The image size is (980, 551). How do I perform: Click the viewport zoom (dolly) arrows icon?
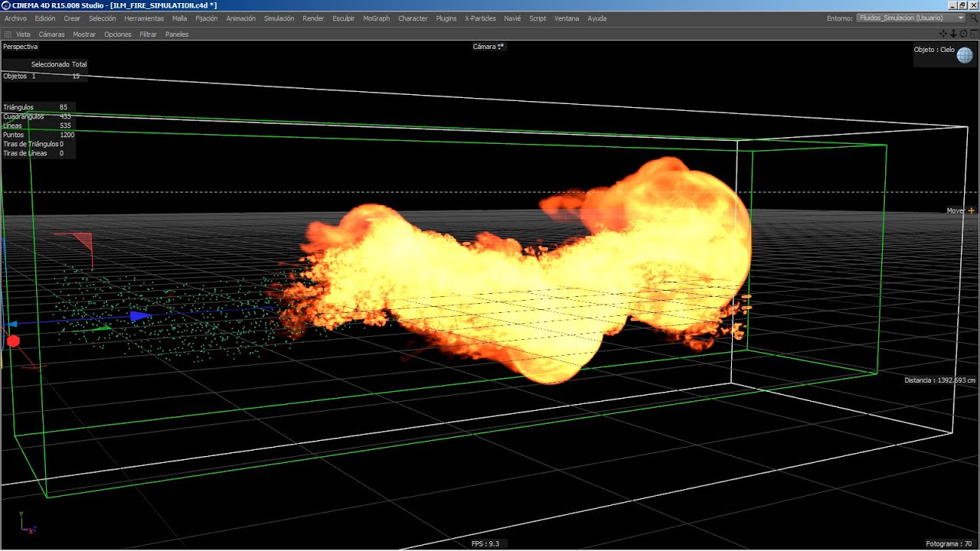[x=953, y=34]
